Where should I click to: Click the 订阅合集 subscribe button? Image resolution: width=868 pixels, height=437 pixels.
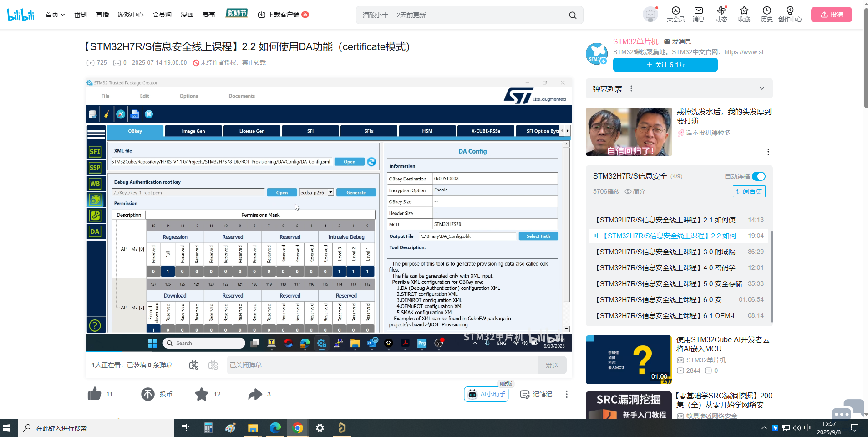click(749, 191)
